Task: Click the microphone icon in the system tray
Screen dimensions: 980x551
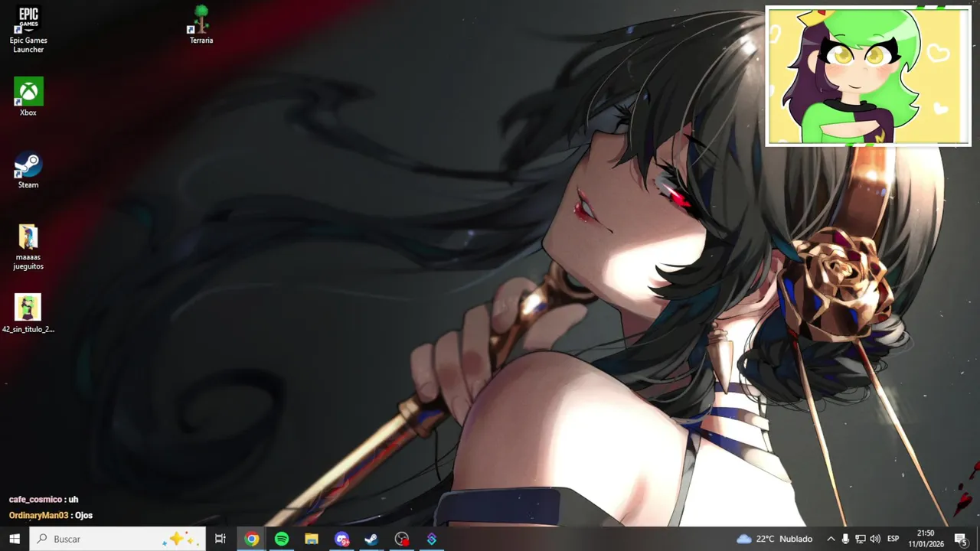Action: point(845,539)
